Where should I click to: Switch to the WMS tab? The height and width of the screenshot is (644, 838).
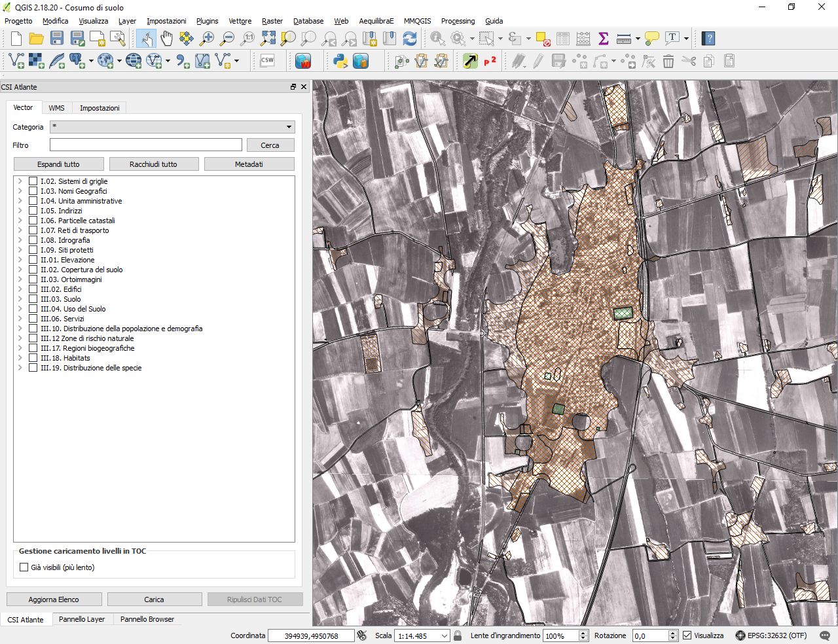[x=56, y=108]
